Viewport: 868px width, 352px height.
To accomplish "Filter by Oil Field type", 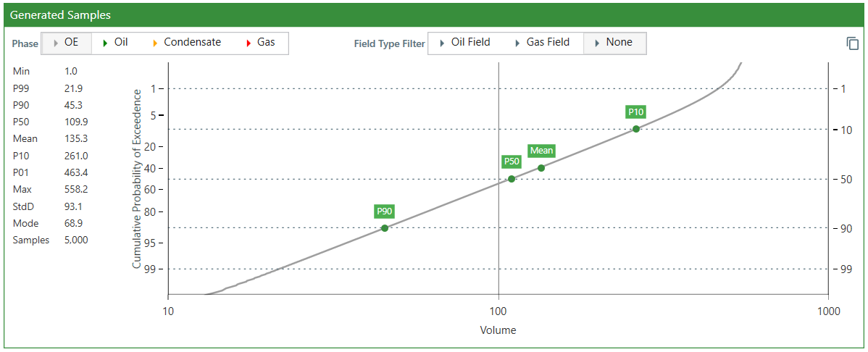I will pos(465,43).
